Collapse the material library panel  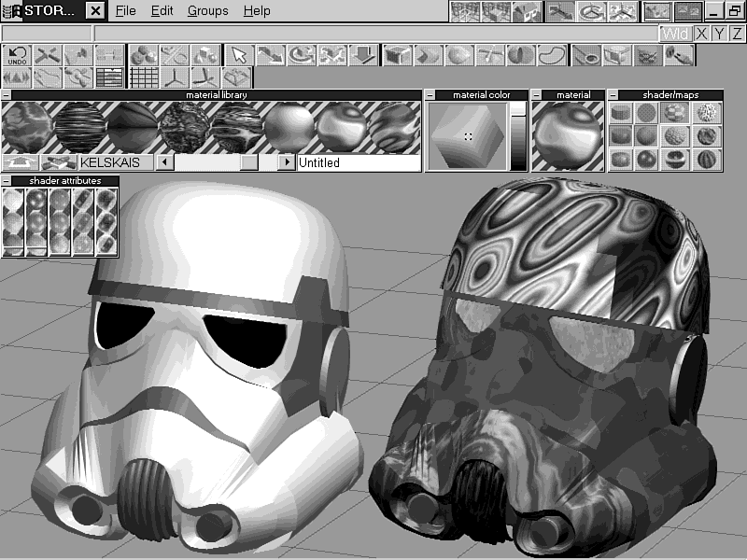point(7,95)
